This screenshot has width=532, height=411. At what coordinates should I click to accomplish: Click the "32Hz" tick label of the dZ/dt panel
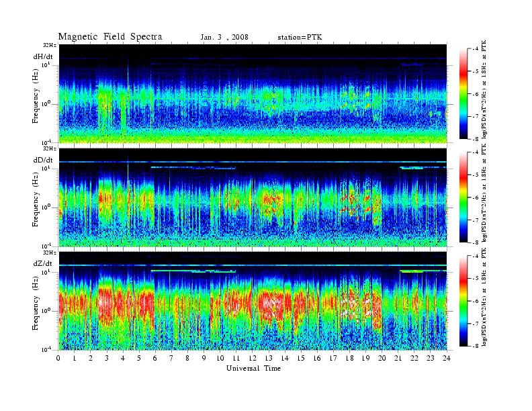[50, 253]
